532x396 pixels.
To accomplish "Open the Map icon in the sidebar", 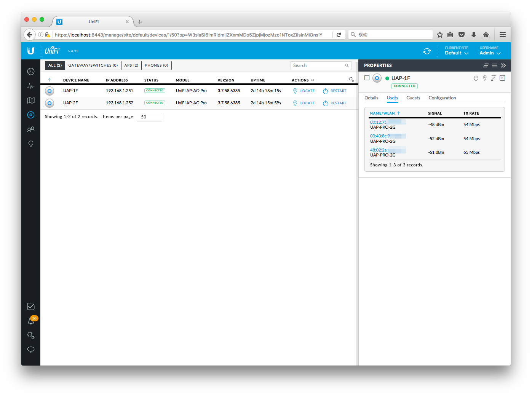I will coord(31,101).
